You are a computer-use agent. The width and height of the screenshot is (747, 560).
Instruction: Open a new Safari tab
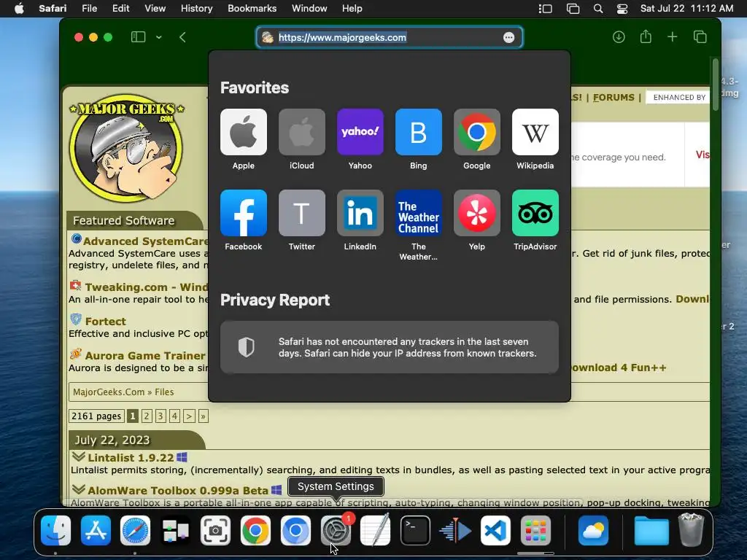point(672,37)
